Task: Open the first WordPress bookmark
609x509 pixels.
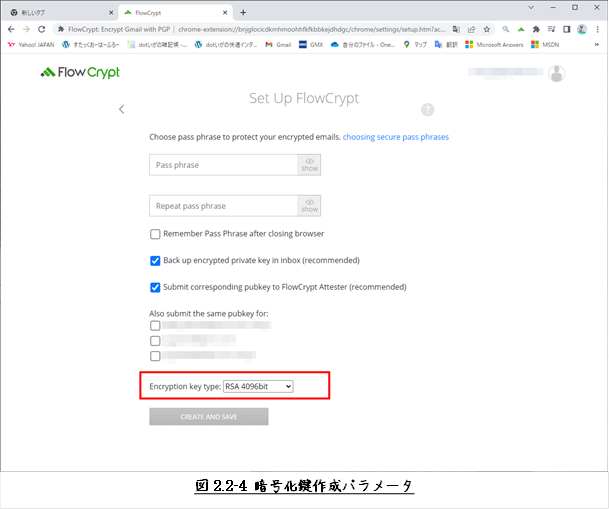Action: coord(91,45)
